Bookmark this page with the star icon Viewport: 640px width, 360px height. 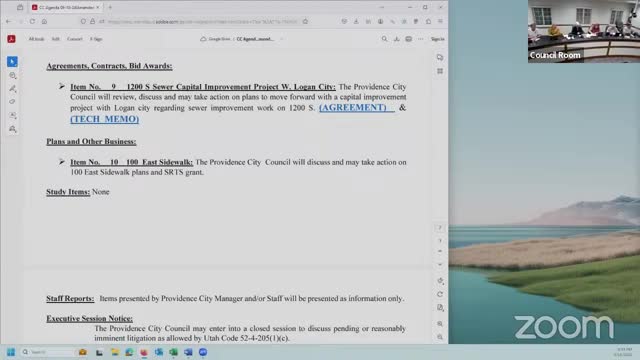coord(305,21)
